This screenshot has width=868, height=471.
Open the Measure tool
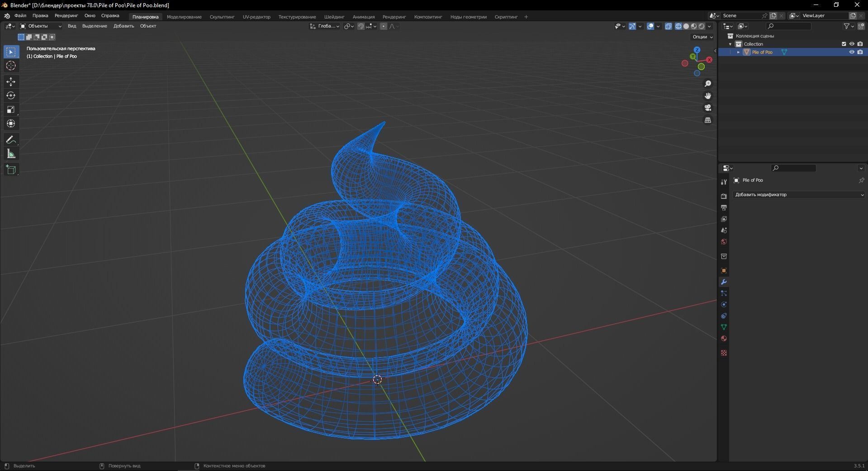[x=10, y=154]
